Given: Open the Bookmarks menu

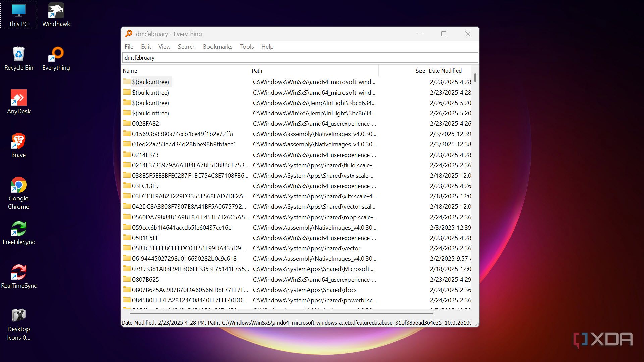Looking at the screenshot, I should (218, 47).
